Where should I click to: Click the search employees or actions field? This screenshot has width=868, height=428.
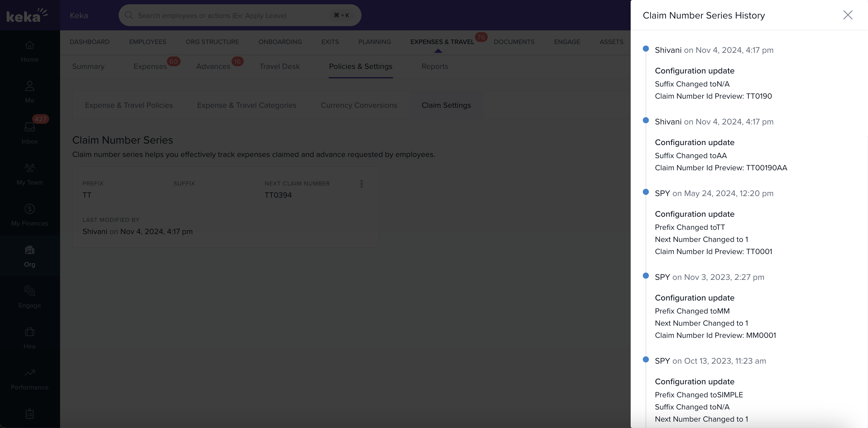[x=232, y=15]
